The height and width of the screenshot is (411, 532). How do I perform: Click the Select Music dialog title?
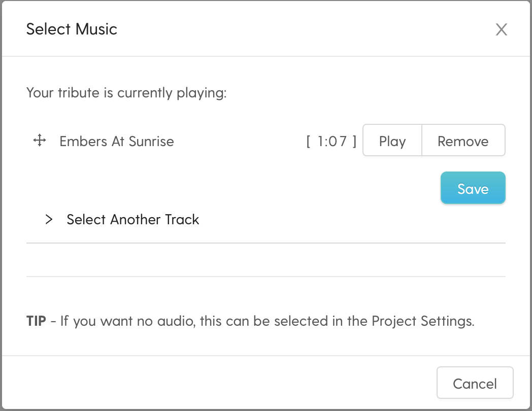72,29
